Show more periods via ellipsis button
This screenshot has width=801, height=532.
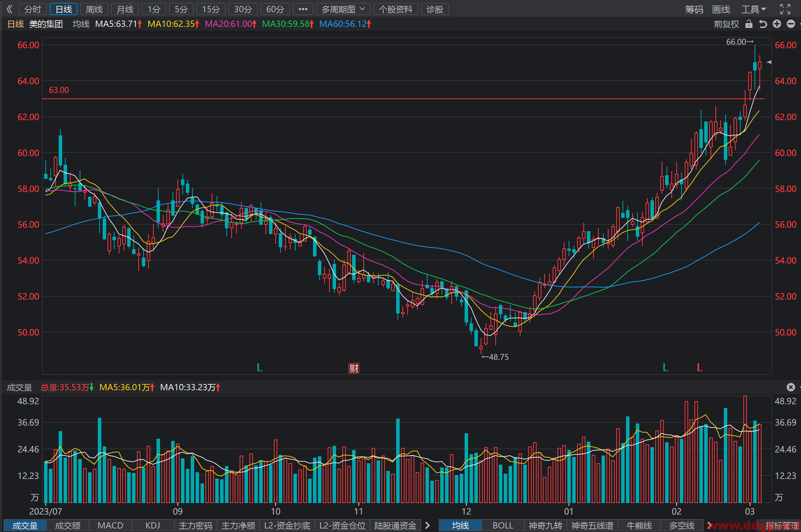tap(303, 9)
